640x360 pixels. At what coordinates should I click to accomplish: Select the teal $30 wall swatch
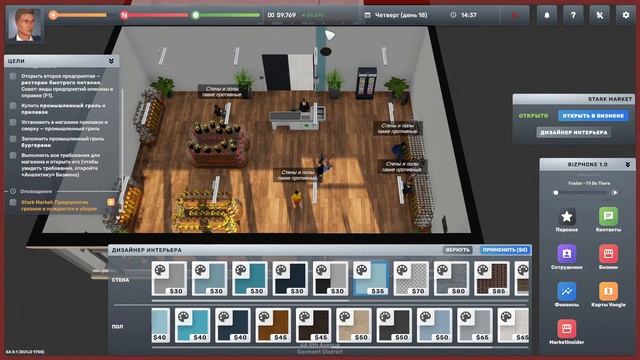pos(250,278)
